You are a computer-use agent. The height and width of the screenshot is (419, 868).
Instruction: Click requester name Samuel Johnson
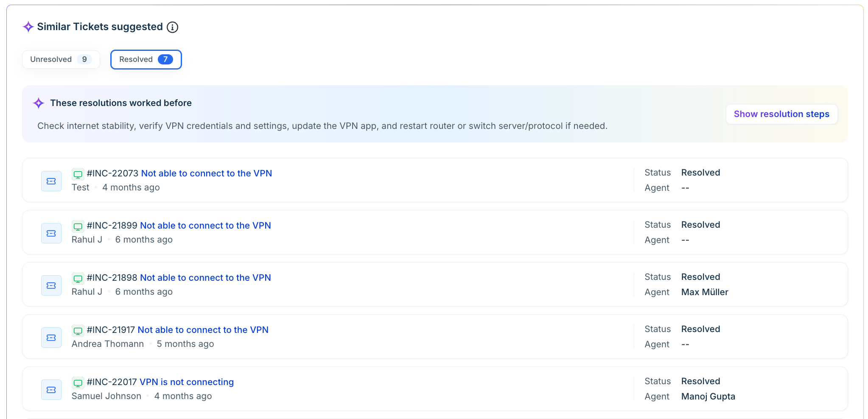106,396
